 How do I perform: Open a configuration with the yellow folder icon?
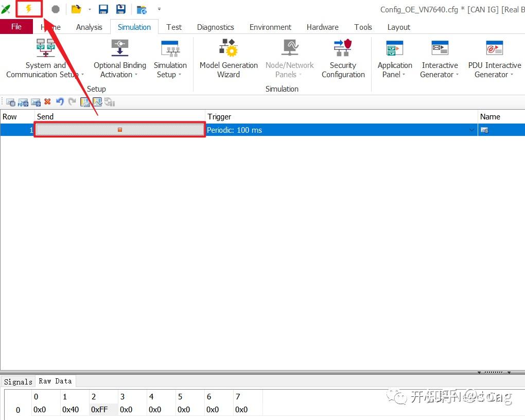pos(76,9)
